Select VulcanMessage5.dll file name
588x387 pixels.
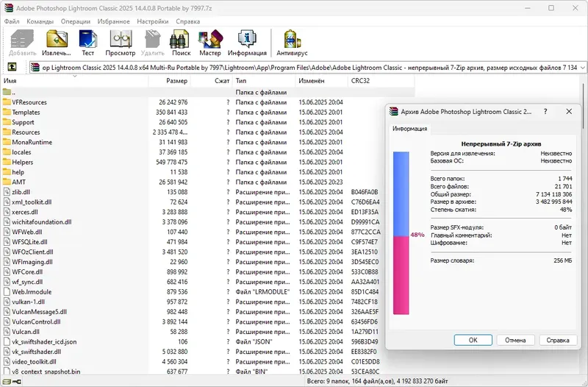click(x=40, y=311)
